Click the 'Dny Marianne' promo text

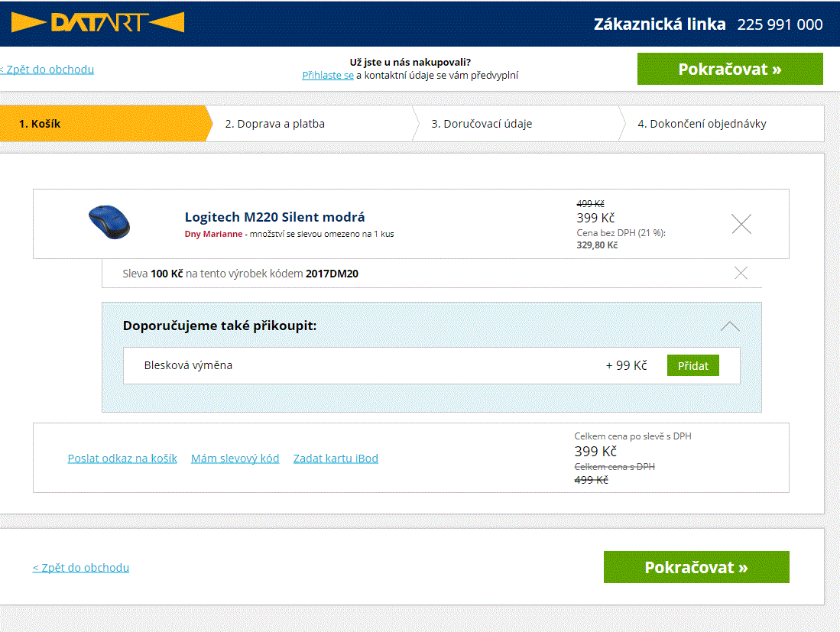click(x=213, y=234)
